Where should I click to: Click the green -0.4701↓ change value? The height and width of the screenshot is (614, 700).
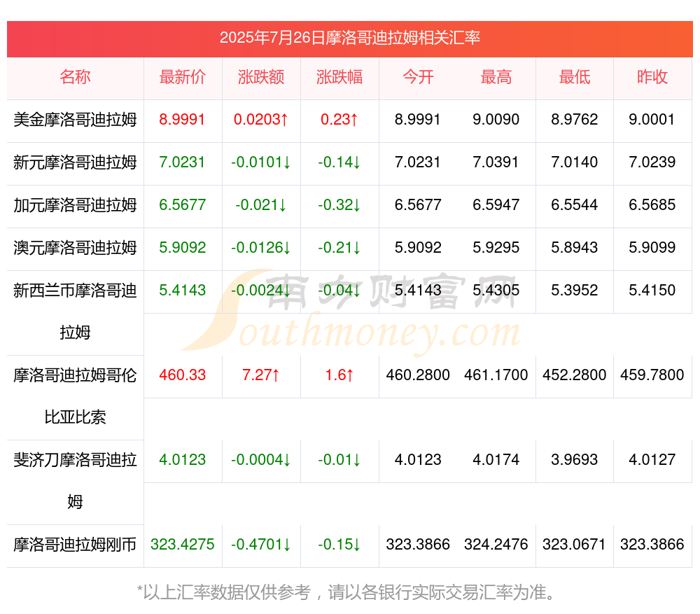pos(260,545)
